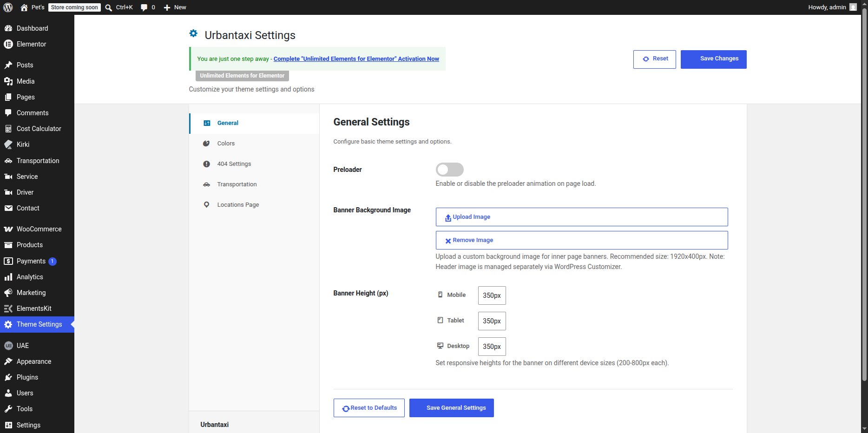
Task: Open the 404 Settings tab
Action: 254,164
